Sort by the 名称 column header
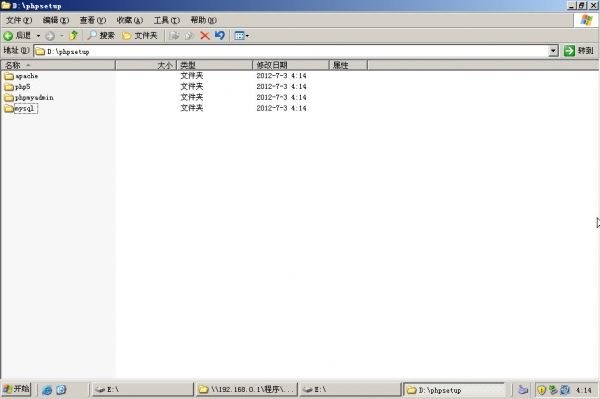 click(x=58, y=65)
